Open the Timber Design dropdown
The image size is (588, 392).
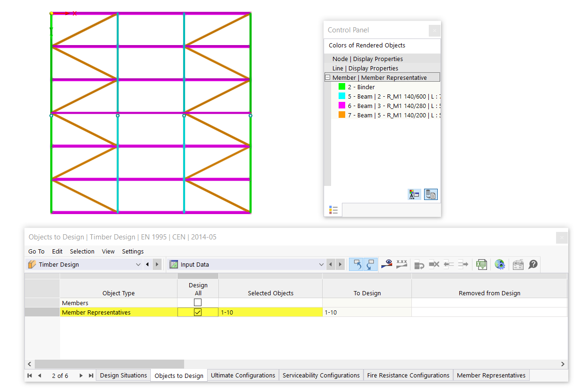pyautogui.click(x=138, y=265)
